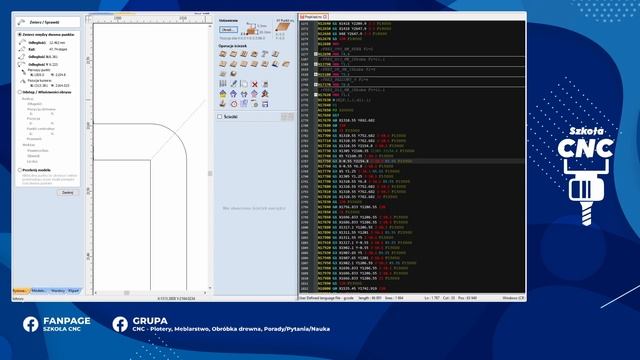
Task: Open the last toolpath icon in the first row
Action: click(x=276, y=54)
